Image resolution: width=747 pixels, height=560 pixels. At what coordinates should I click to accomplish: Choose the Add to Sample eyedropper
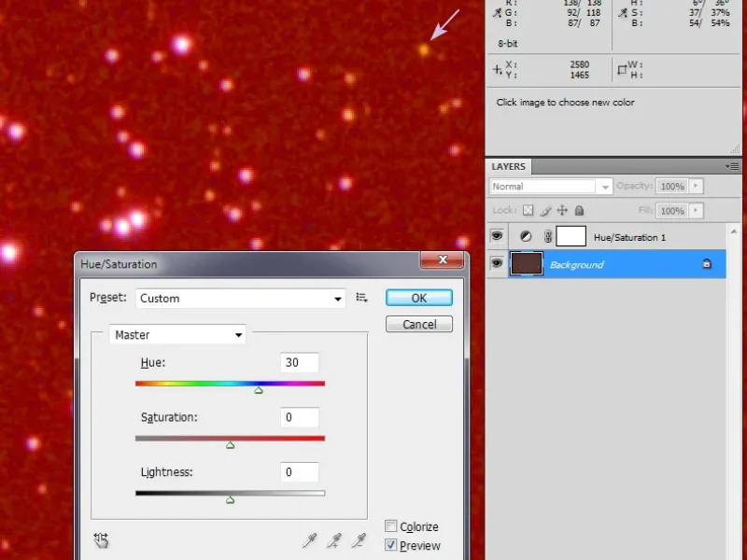pos(334,540)
